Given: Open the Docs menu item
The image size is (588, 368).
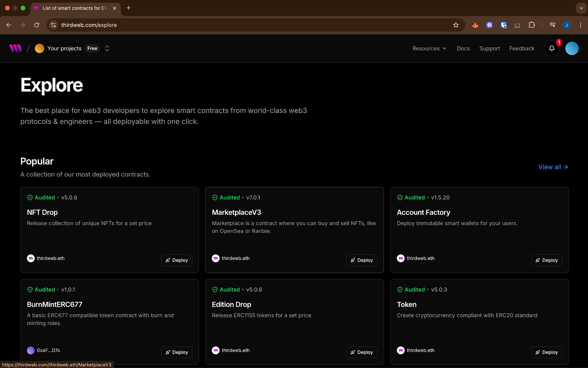Looking at the screenshot, I should coord(463,48).
